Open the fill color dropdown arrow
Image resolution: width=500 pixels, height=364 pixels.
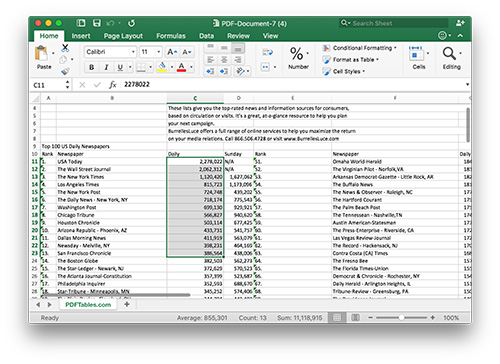coord(172,67)
